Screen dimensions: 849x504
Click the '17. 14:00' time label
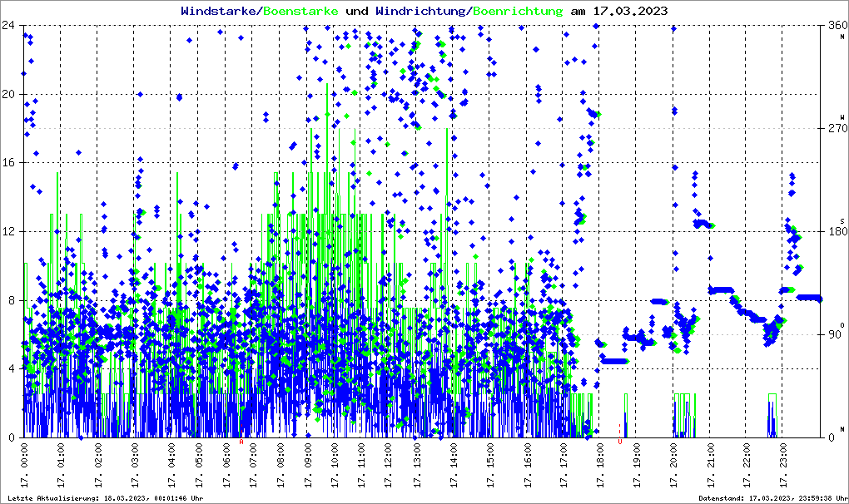453,465
